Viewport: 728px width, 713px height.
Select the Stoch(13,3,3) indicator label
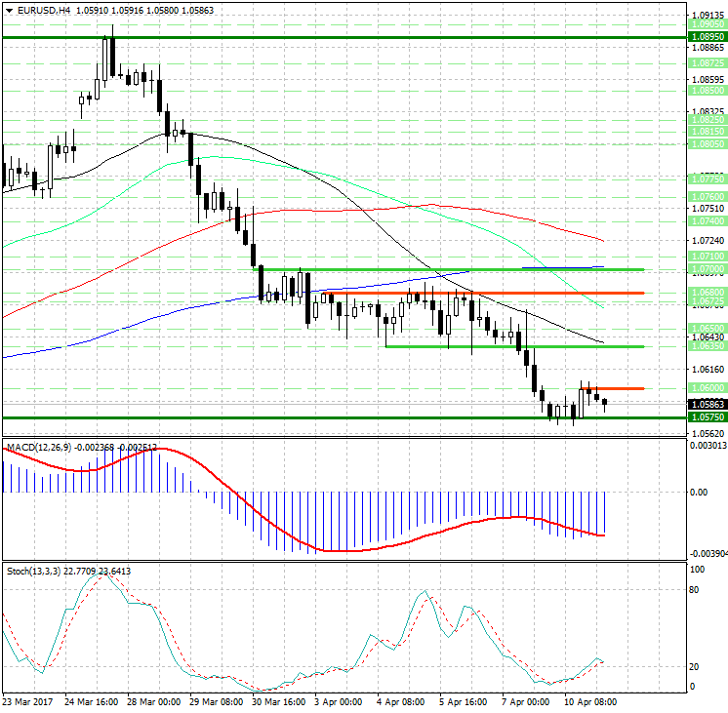[33, 571]
